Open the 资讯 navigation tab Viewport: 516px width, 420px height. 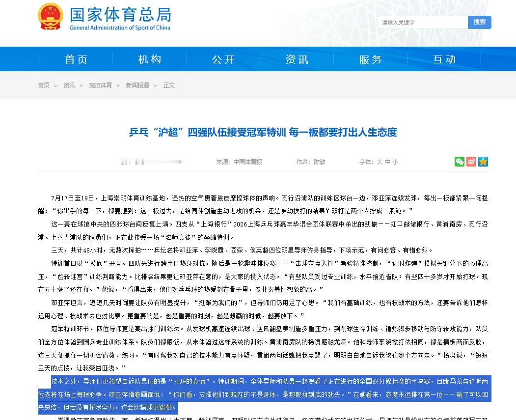297,59
